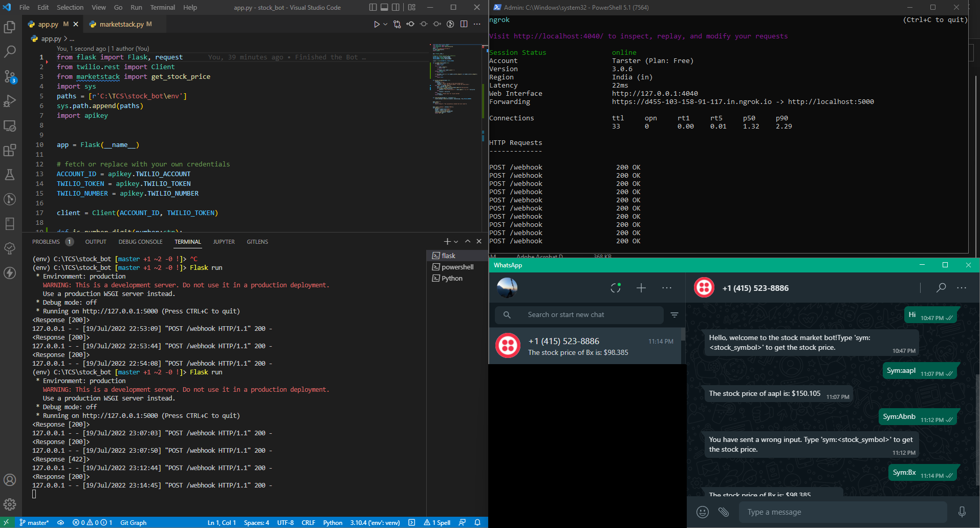Change language mode via Python item
This screenshot has height=528, width=980.
pyautogui.click(x=333, y=522)
